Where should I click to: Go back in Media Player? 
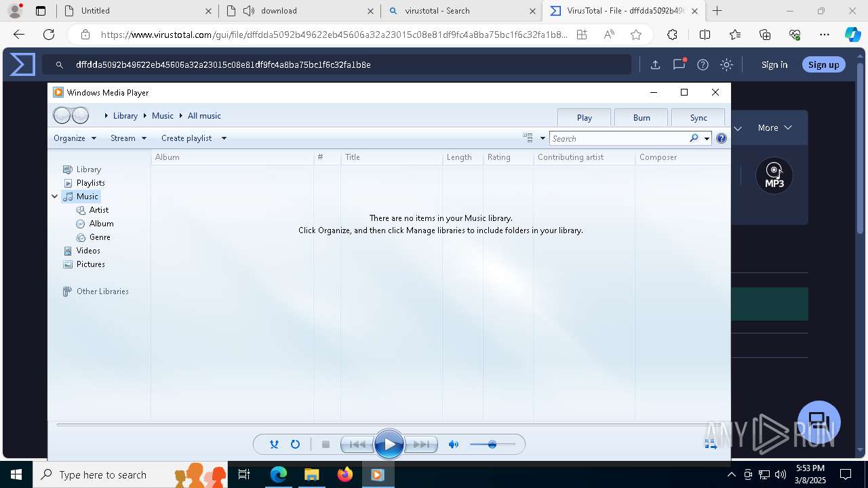point(62,115)
